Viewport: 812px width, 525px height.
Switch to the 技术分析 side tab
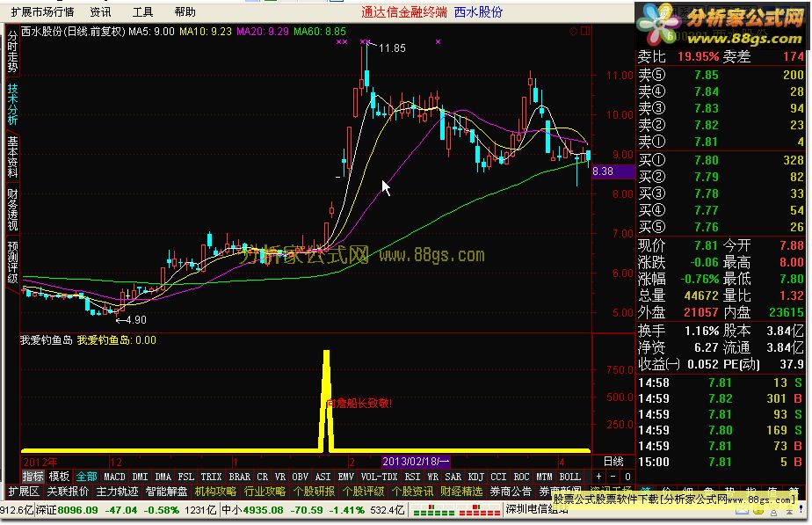(12, 104)
